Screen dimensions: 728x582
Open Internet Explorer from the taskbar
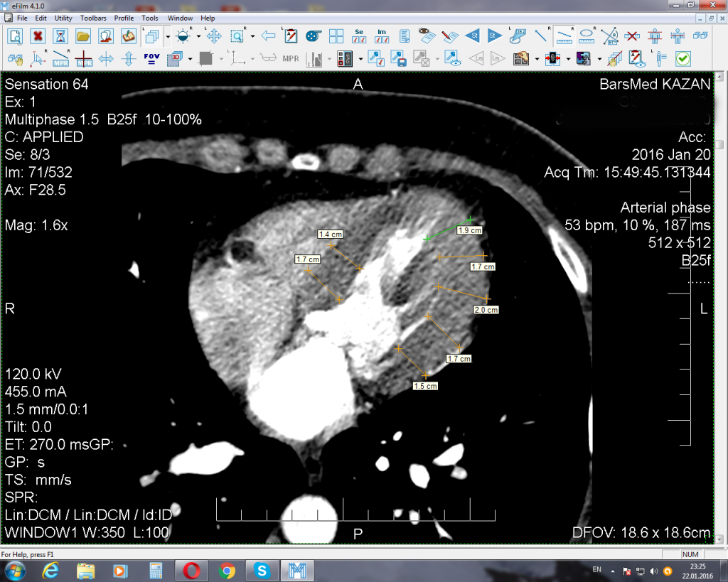(x=50, y=571)
